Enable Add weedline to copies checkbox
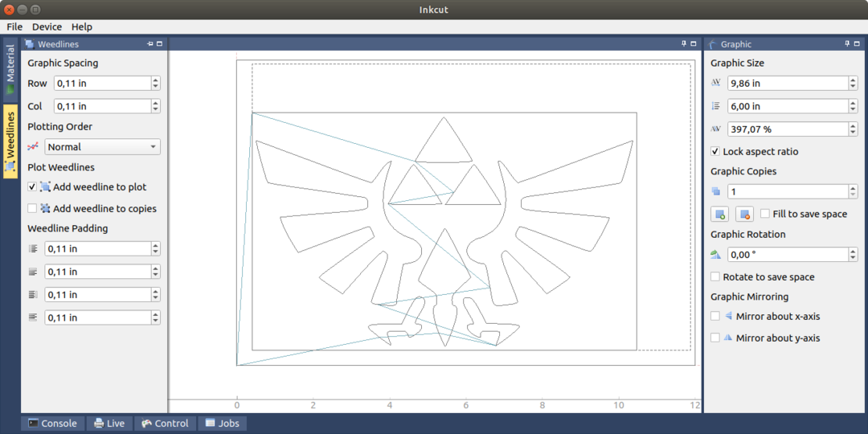Viewport: 868px width, 434px height. point(32,209)
